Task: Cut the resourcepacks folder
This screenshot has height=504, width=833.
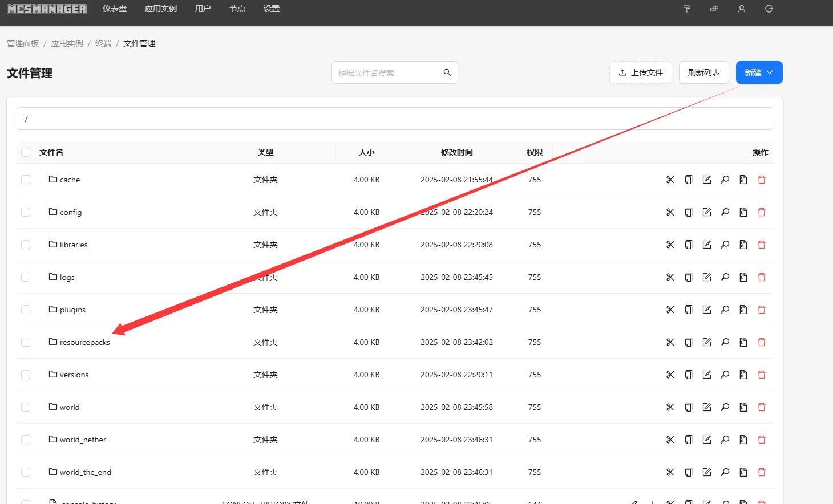Action: 670,342
